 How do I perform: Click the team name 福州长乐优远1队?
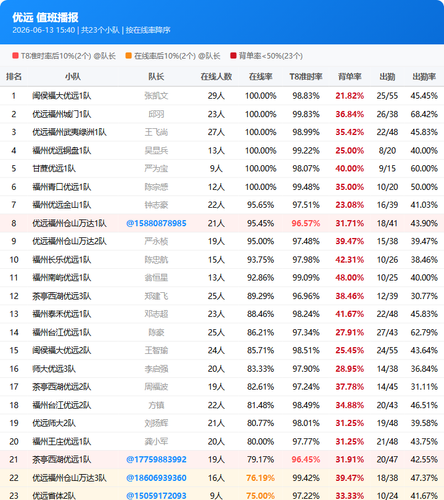[62, 260]
